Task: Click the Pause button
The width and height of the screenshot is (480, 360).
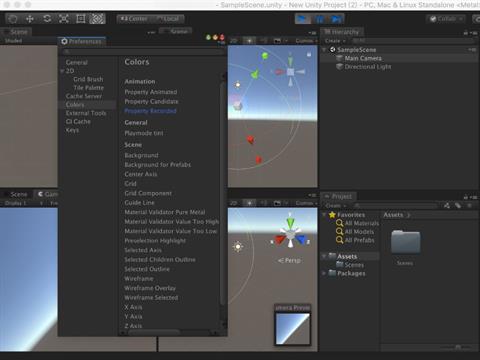Action: click(x=320, y=19)
